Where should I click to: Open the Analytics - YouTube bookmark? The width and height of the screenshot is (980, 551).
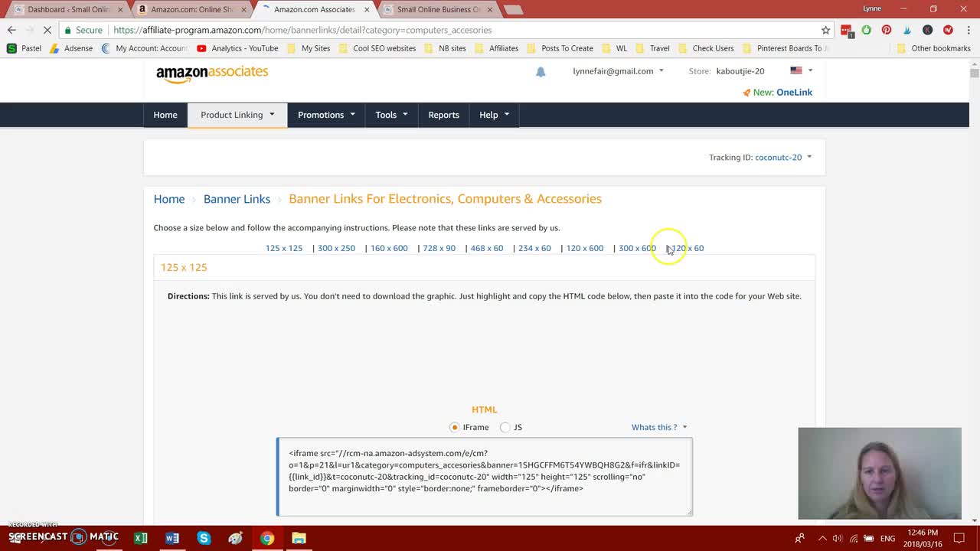click(x=237, y=48)
